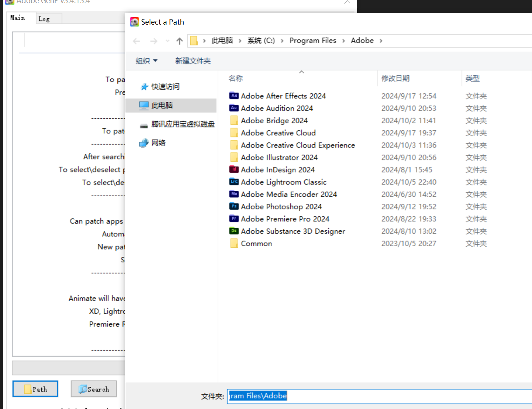This screenshot has width=532, height=409.
Task: Navigate up one level with the up arrow
Action: 179,41
